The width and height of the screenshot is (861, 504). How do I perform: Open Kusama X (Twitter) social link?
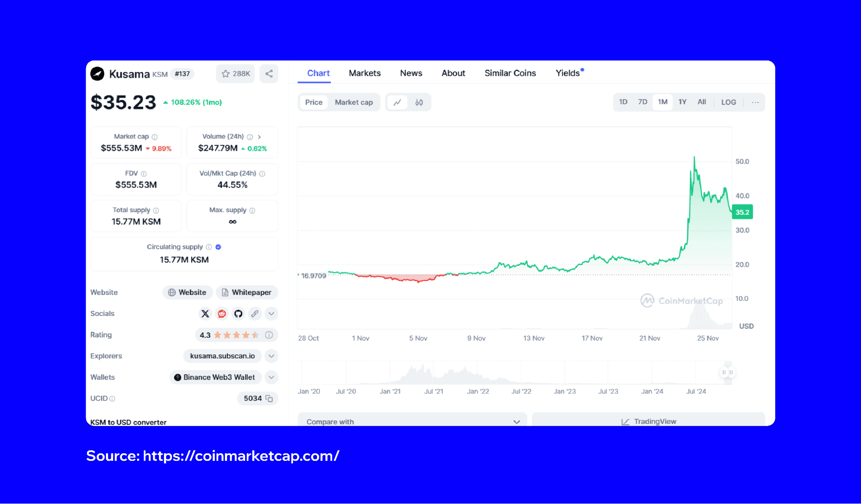click(x=205, y=314)
